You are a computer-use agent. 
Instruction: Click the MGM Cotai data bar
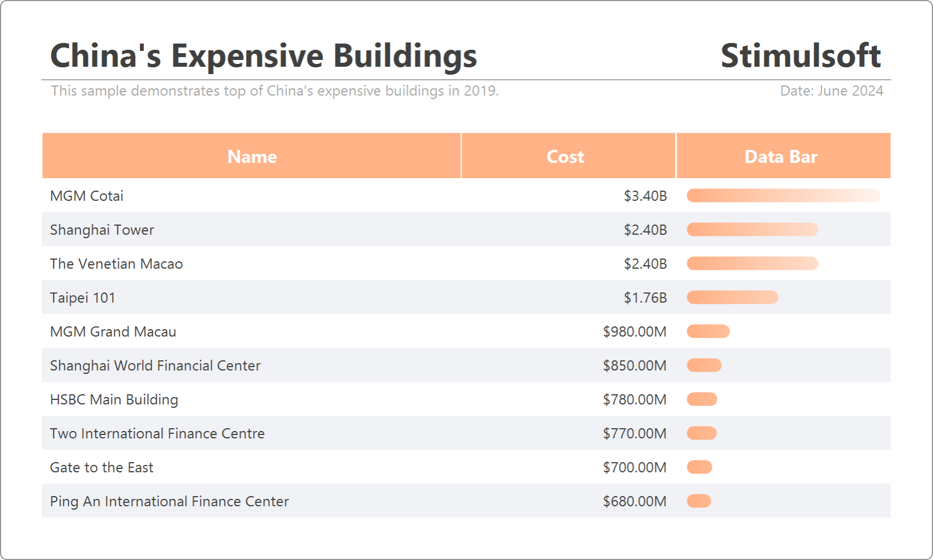coord(783,196)
